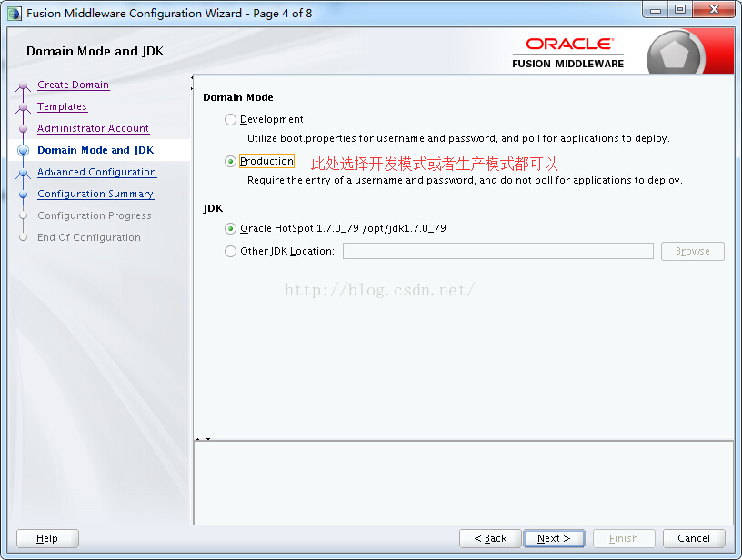Click the Create Domain step node icon

24,86
